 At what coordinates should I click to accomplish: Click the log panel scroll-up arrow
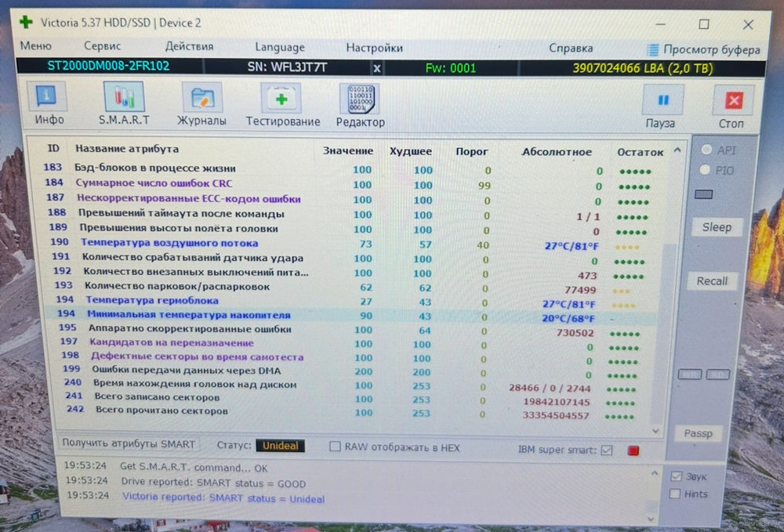click(655, 472)
